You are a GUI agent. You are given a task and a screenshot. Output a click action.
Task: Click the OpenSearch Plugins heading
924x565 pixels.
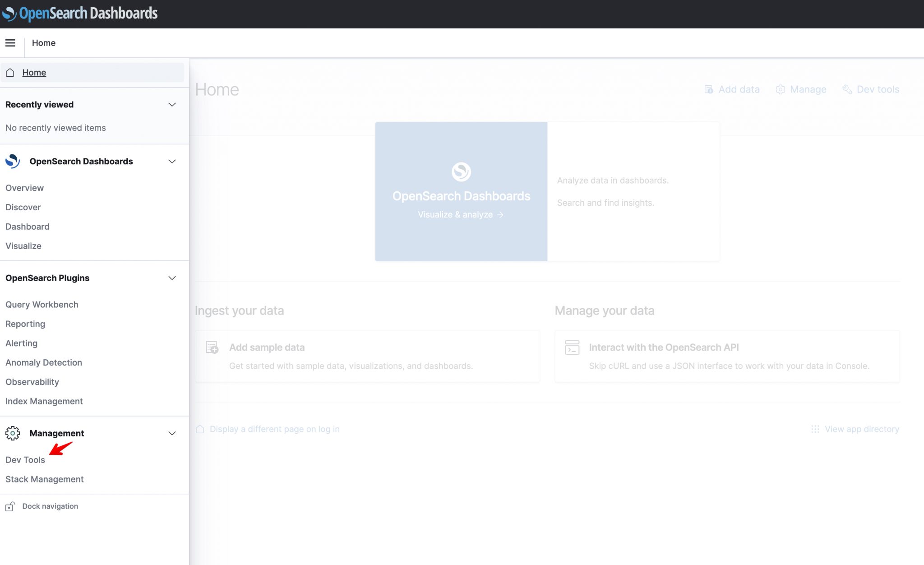click(x=47, y=278)
